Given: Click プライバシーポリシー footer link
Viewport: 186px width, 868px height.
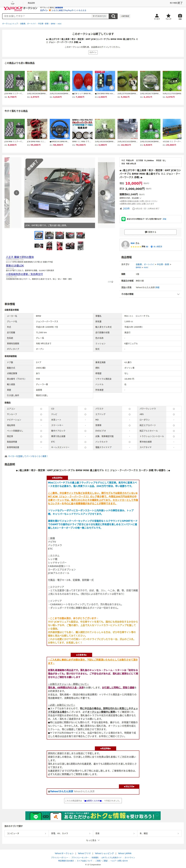Looking at the screenshot, I should point(60,858).
